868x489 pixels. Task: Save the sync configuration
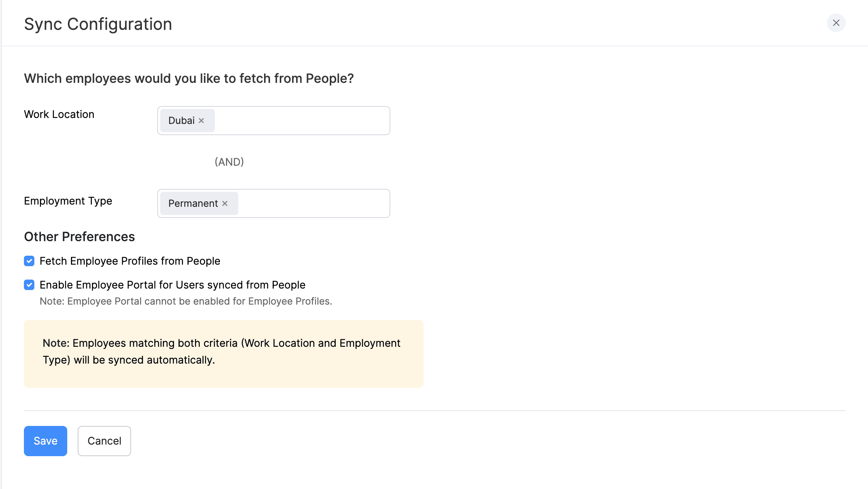click(45, 441)
